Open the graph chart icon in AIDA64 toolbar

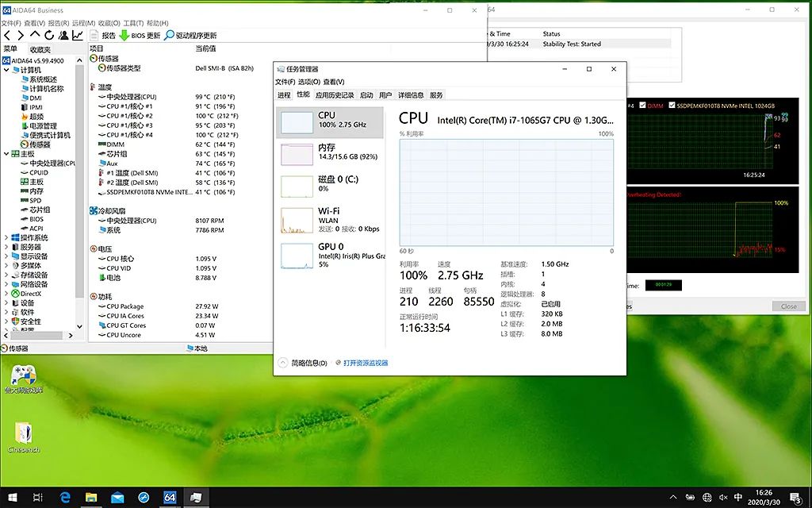[77, 35]
